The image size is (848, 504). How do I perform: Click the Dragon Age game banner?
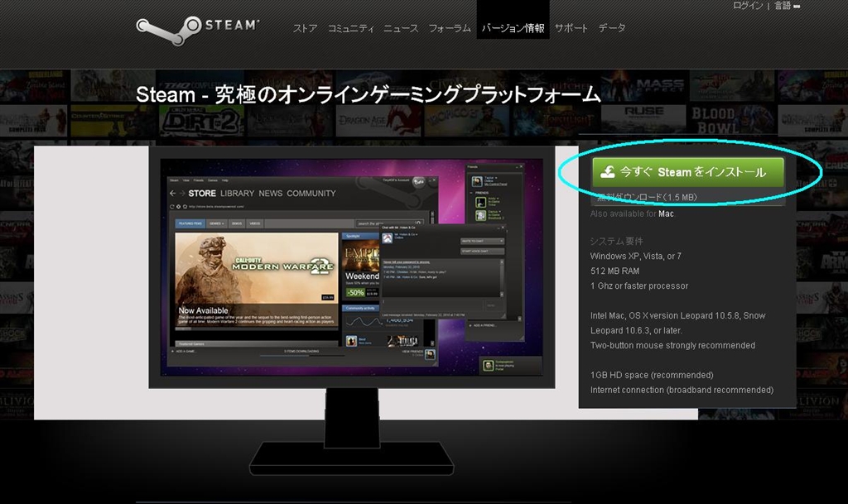378,120
